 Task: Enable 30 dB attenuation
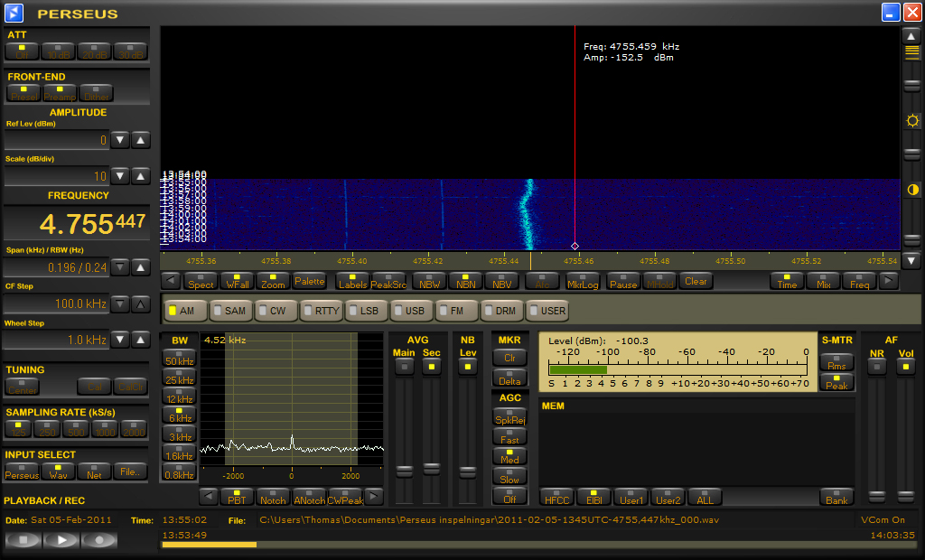click(x=130, y=51)
